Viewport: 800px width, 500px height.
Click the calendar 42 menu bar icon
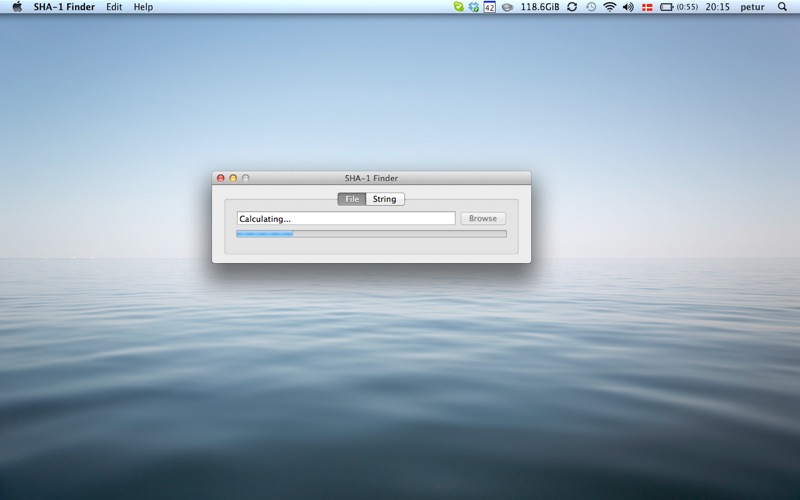click(x=489, y=7)
